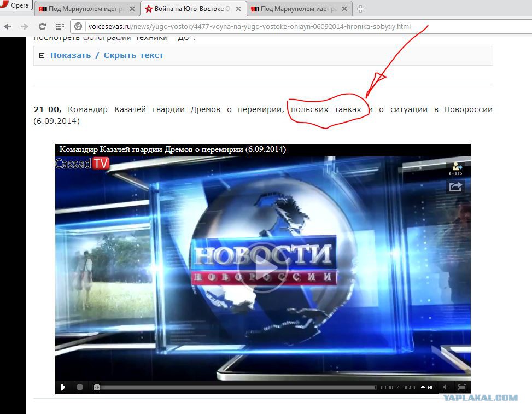
Task: Close the first Под Мариуполем tab
Action: 132,9
